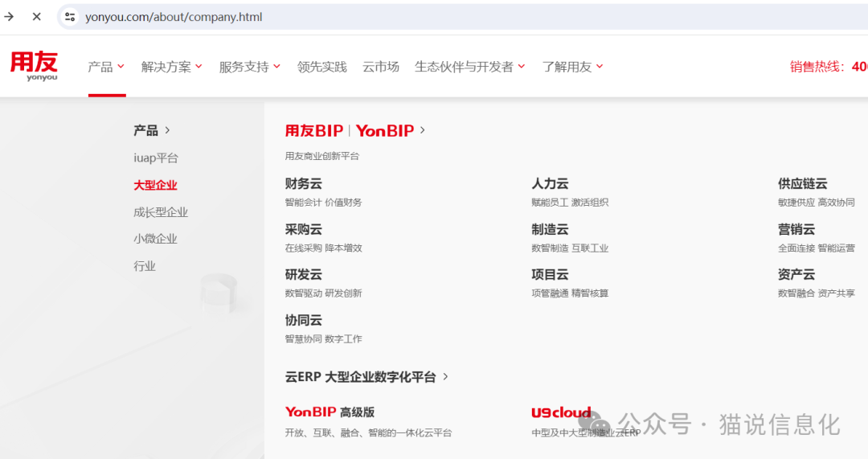The image size is (868, 459).
Task: Open 研发云 product
Action: click(303, 275)
